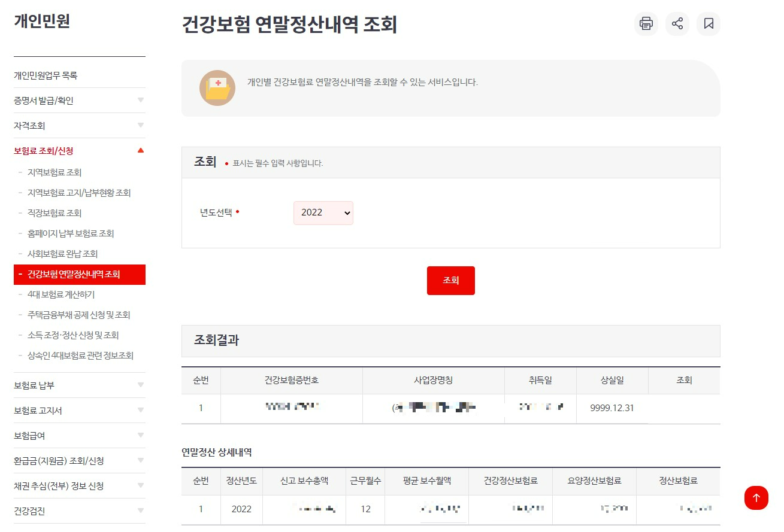The height and width of the screenshot is (532, 784).
Task: Click the 정산년도 value 2022 cell
Action: pos(241,510)
